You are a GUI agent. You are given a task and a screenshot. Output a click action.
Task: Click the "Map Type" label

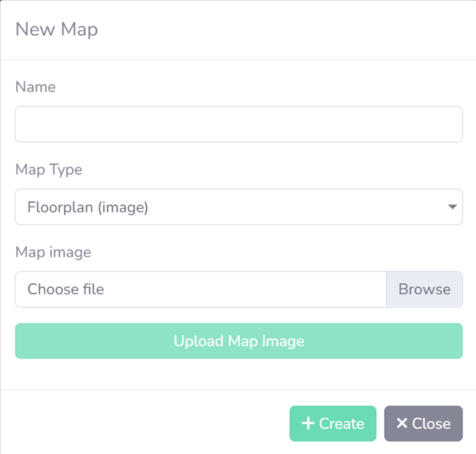click(x=49, y=170)
